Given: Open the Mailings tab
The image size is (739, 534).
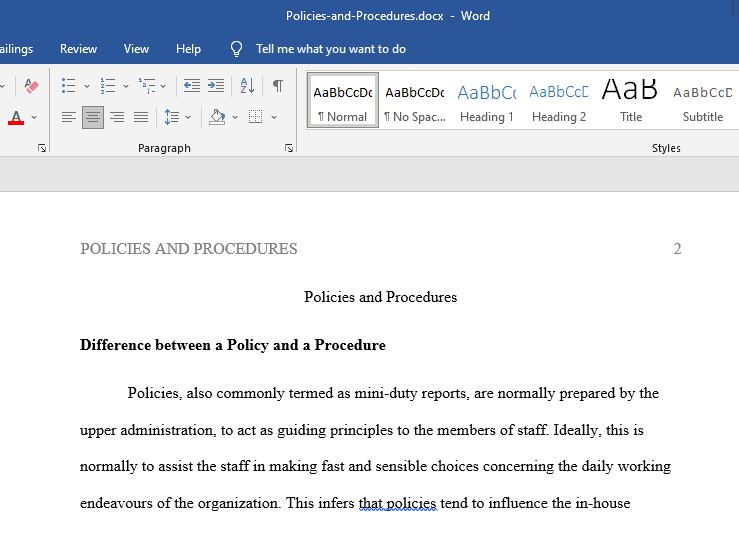Looking at the screenshot, I should [x=16, y=49].
